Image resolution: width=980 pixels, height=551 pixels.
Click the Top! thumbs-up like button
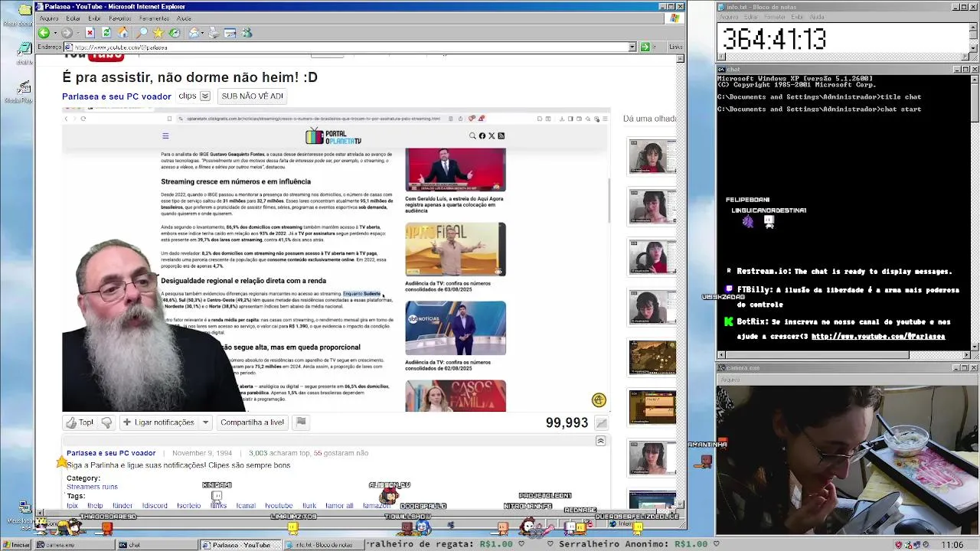80,422
